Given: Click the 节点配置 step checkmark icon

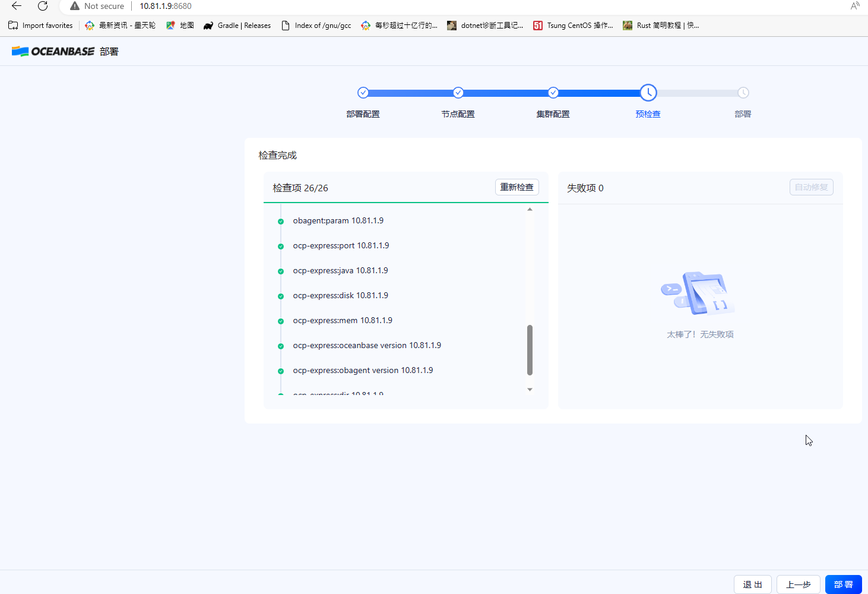Looking at the screenshot, I should pos(458,93).
